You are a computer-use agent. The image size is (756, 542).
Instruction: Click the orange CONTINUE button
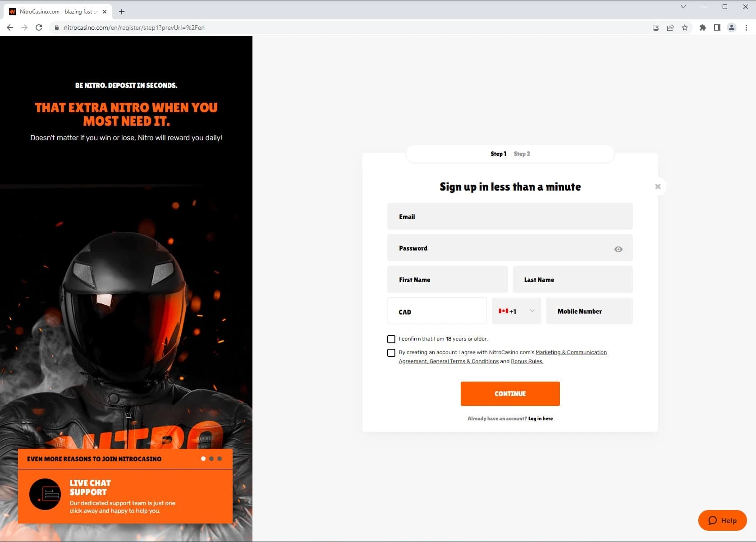coord(510,394)
